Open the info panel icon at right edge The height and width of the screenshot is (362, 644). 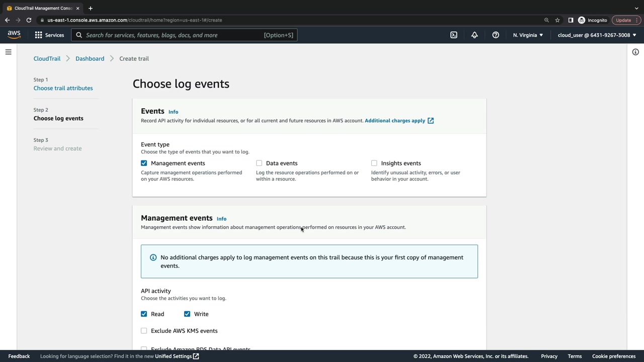(x=635, y=52)
